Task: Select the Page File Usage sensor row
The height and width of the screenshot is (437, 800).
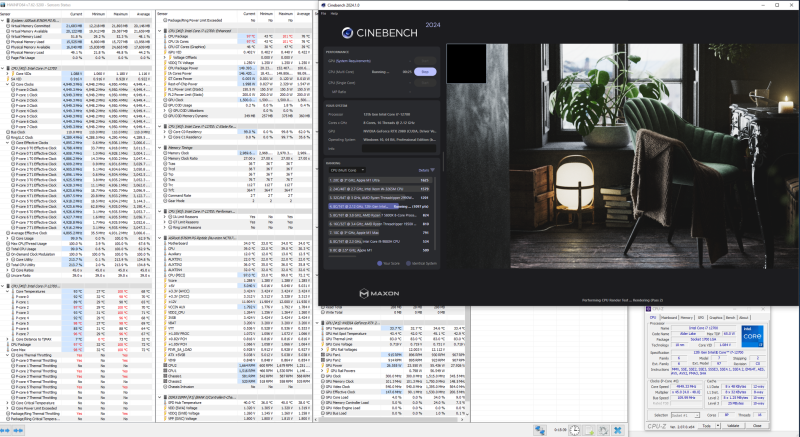Action: tap(77, 58)
